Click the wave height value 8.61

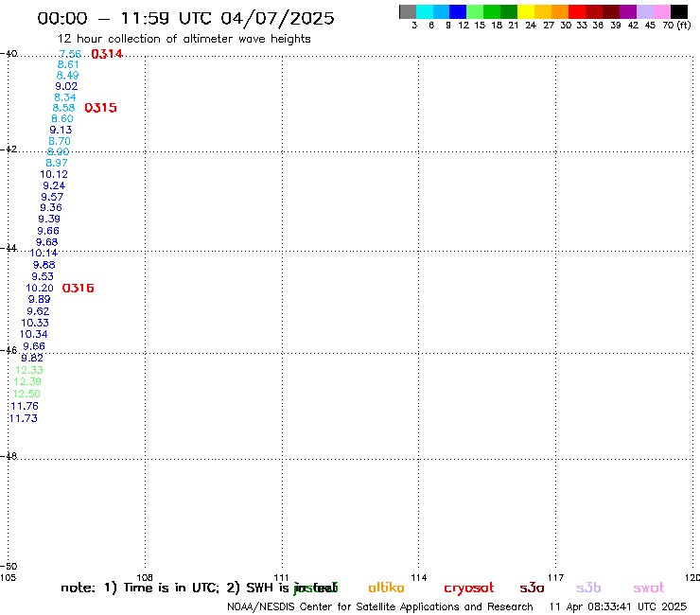point(68,64)
